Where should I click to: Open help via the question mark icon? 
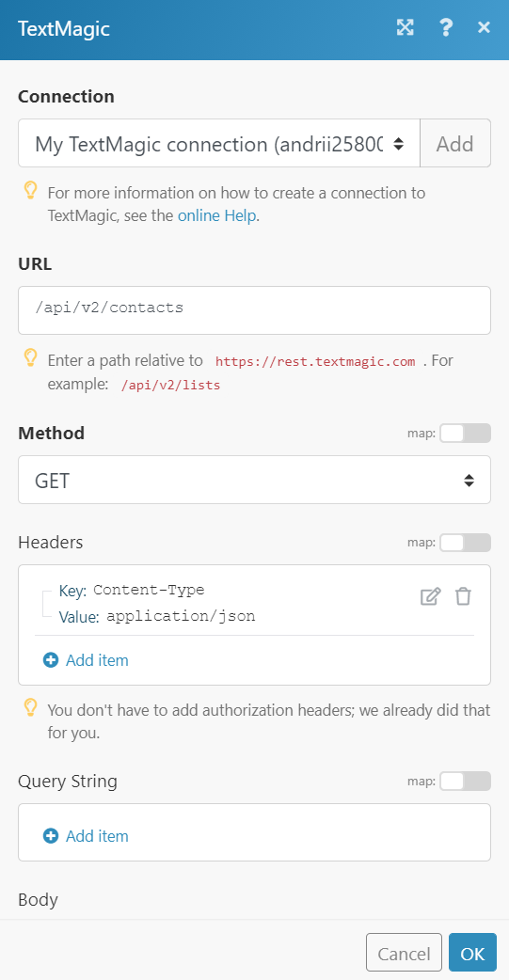(x=445, y=27)
